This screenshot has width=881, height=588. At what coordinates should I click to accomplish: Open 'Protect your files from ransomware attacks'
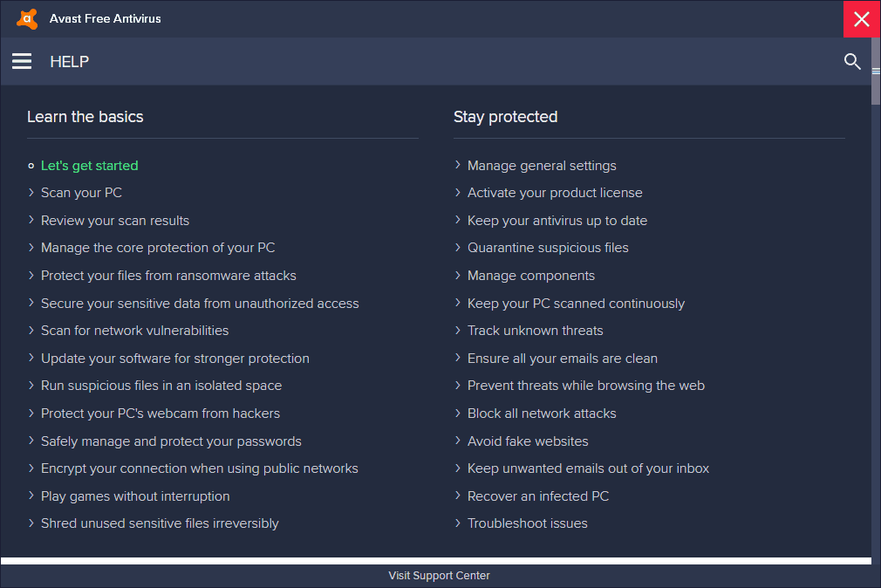pos(168,275)
